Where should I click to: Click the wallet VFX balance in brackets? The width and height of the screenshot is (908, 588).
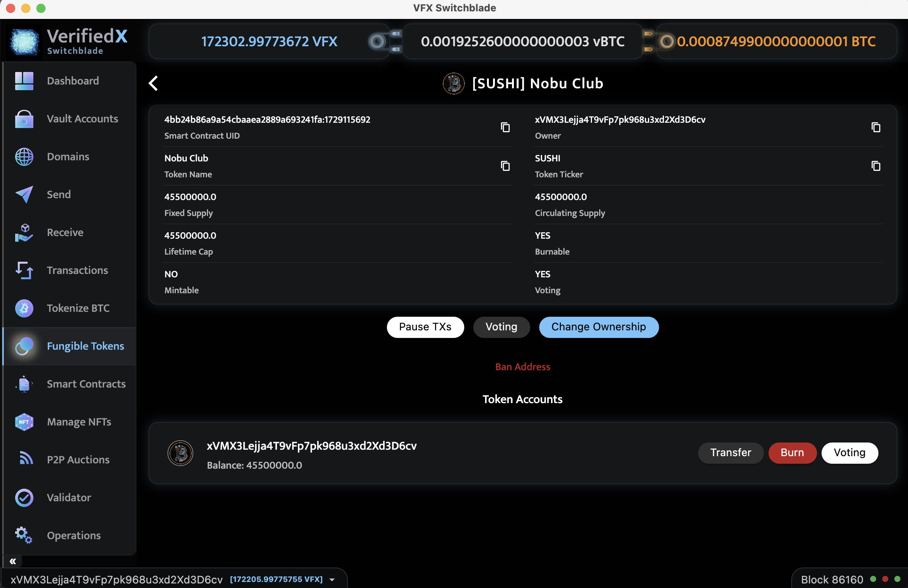click(276, 580)
